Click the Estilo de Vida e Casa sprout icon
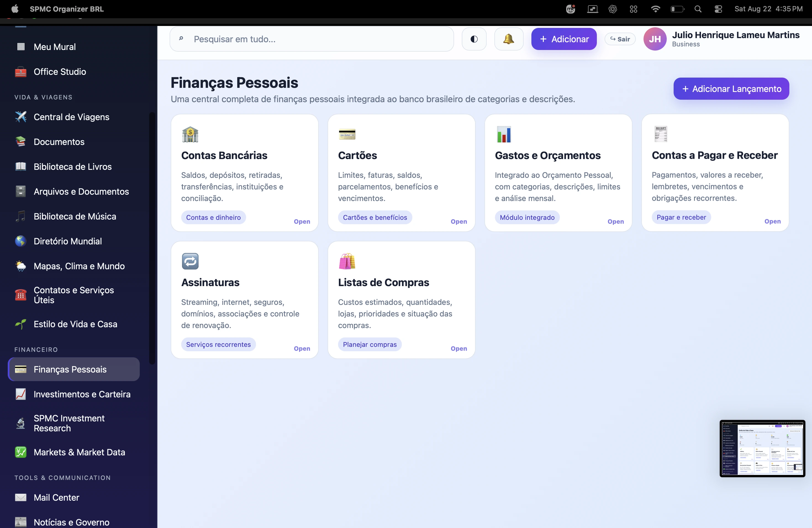This screenshot has height=528, width=812. [x=21, y=324]
